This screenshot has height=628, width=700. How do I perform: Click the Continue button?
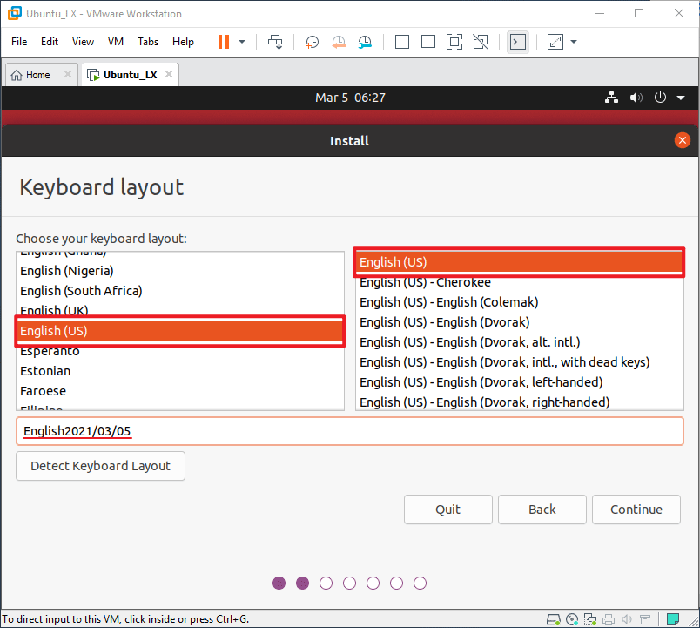pos(636,509)
